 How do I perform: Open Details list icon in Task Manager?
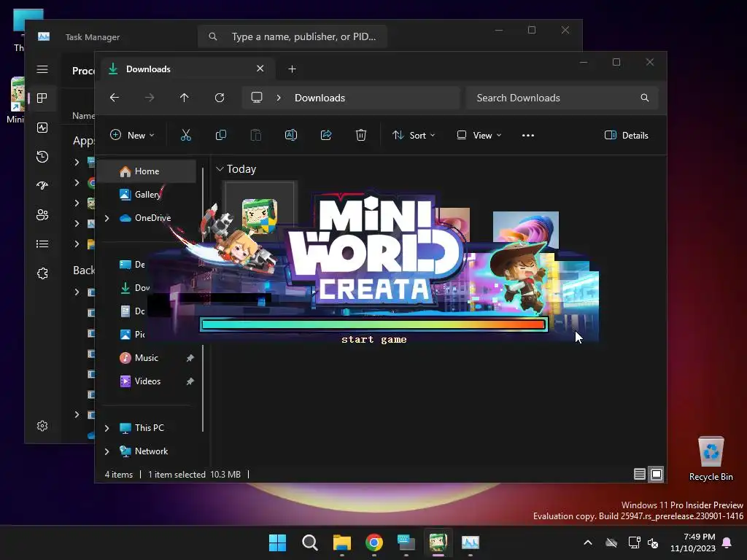pyautogui.click(x=42, y=244)
